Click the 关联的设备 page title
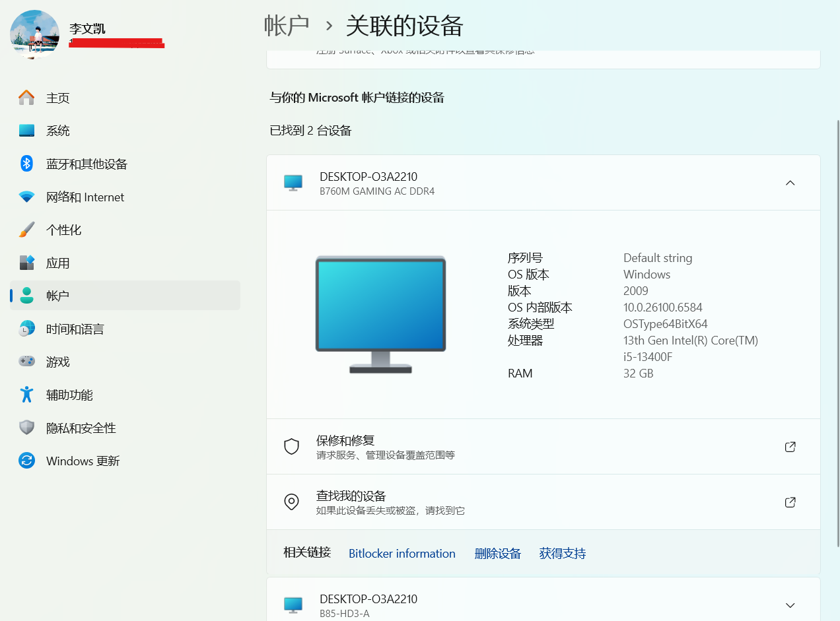Image resolution: width=840 pixels, height=621 pixels. tap(405, 26)
